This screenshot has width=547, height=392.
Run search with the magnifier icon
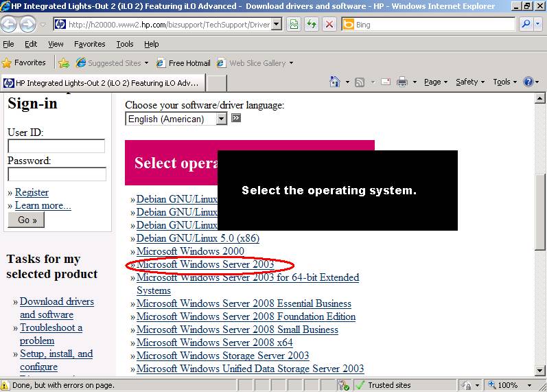coord(526,24)
